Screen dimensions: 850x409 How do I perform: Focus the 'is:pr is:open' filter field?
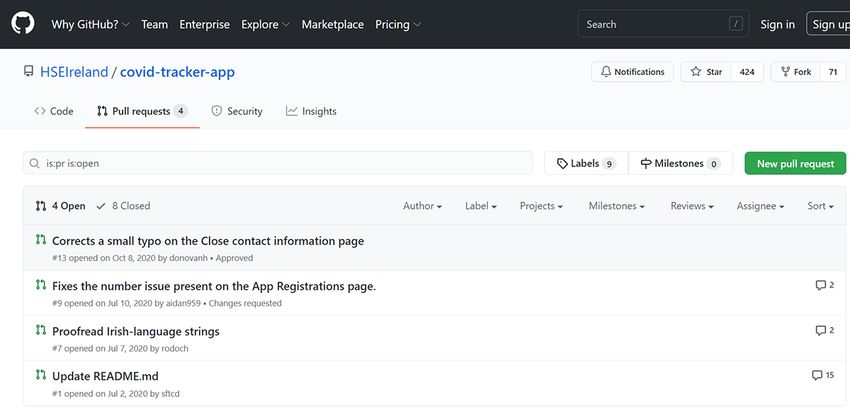(278, 163)
